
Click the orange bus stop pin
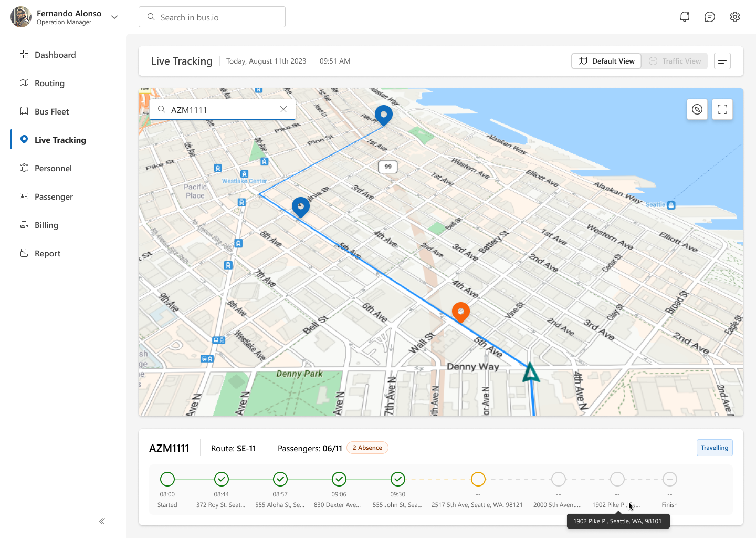[x=460, y=312]
